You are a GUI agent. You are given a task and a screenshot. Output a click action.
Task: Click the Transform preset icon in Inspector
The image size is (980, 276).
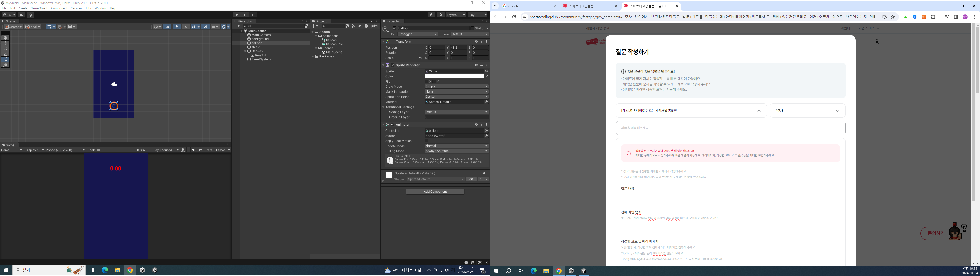[x=482, y=41]
